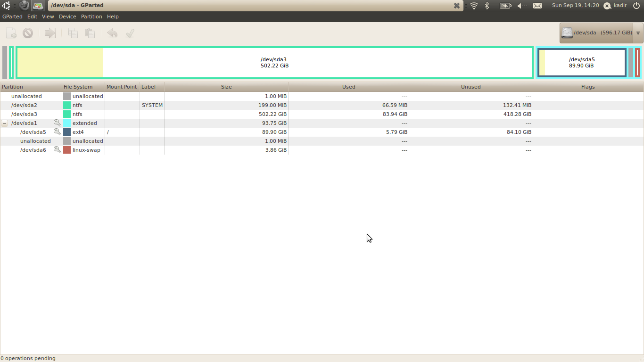Open the /dev/sda device selector dropdown
This screenshot has height=362, width=644.
point(601,33)
